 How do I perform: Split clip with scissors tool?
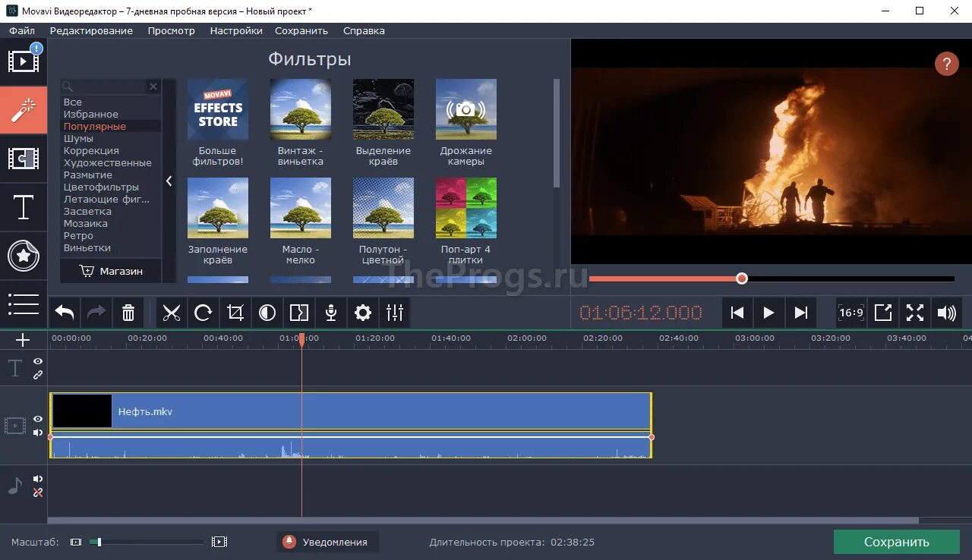(x=172, y=313)
